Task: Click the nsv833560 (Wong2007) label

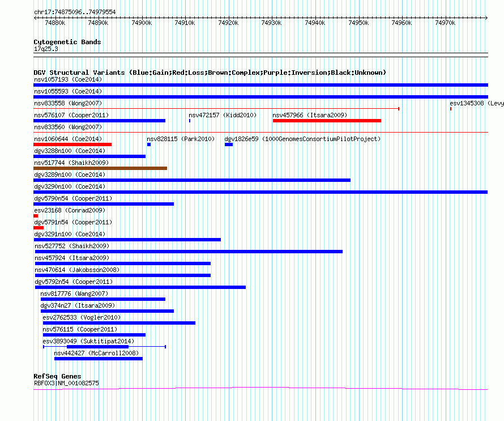Action: [x=68, y=127]
